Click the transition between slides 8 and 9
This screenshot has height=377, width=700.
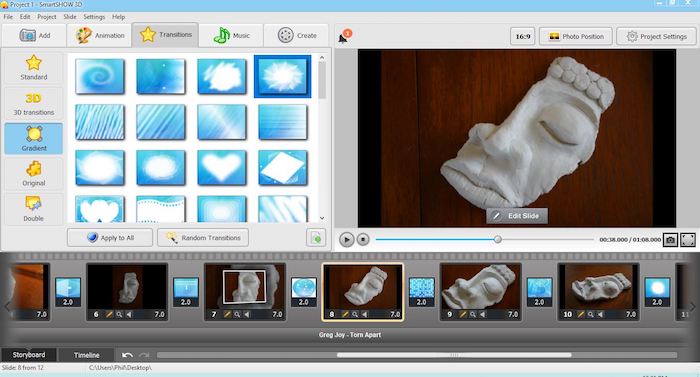pos(421,292)
